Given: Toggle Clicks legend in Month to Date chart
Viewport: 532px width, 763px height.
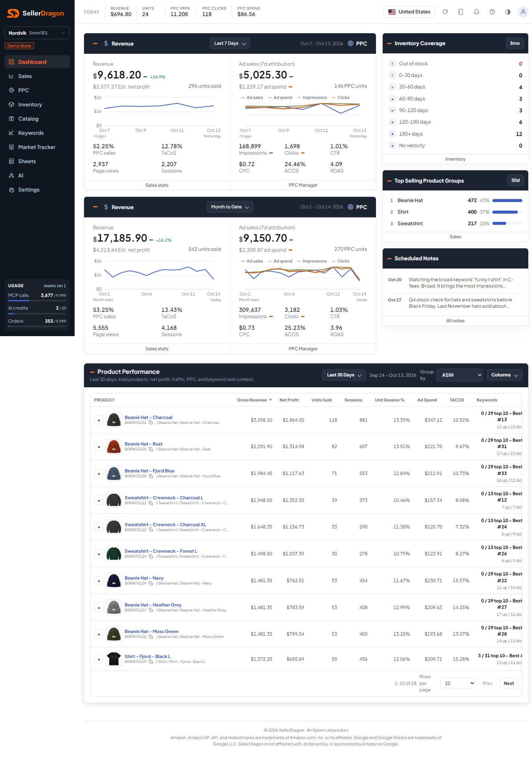Looking at the screenshot, I should tap(340, 261).
